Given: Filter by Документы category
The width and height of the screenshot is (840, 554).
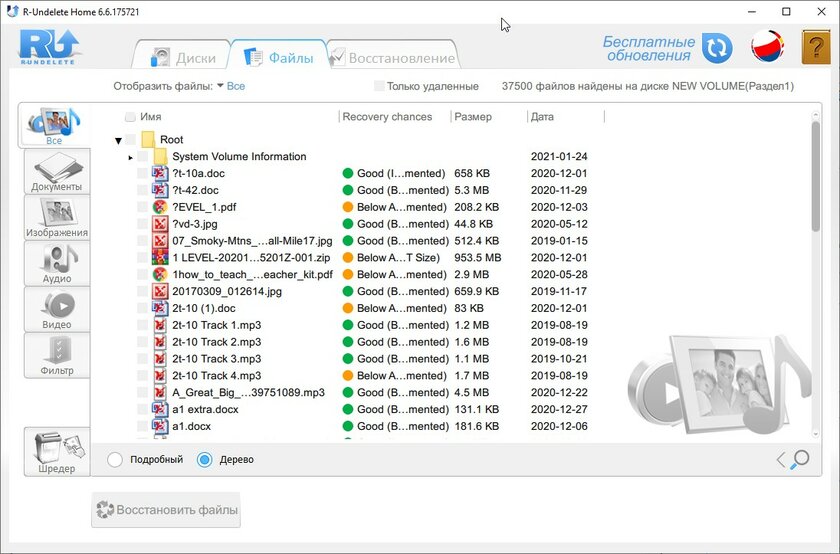Looking at the screenshot, I should click(57, 172).
